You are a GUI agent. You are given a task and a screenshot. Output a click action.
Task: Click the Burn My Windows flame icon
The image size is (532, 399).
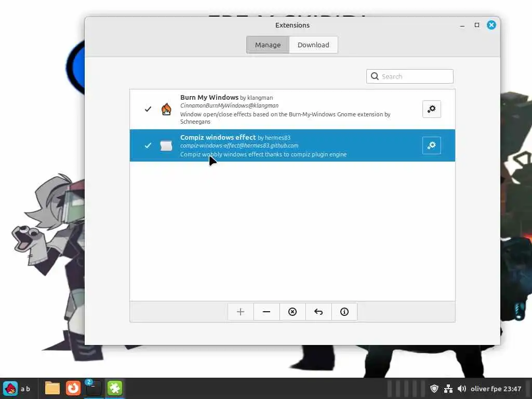(166, 109)
